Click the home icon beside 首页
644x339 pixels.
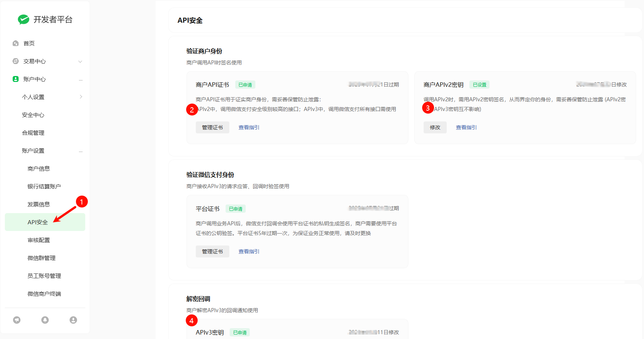(x=16, y=43)
